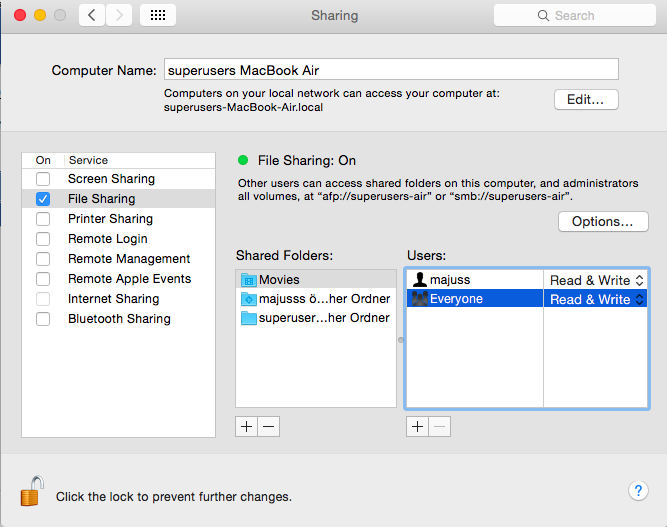667x527 pixels.
Task: Click the majusss public folder icon
Action: click(x=249, y=299)
